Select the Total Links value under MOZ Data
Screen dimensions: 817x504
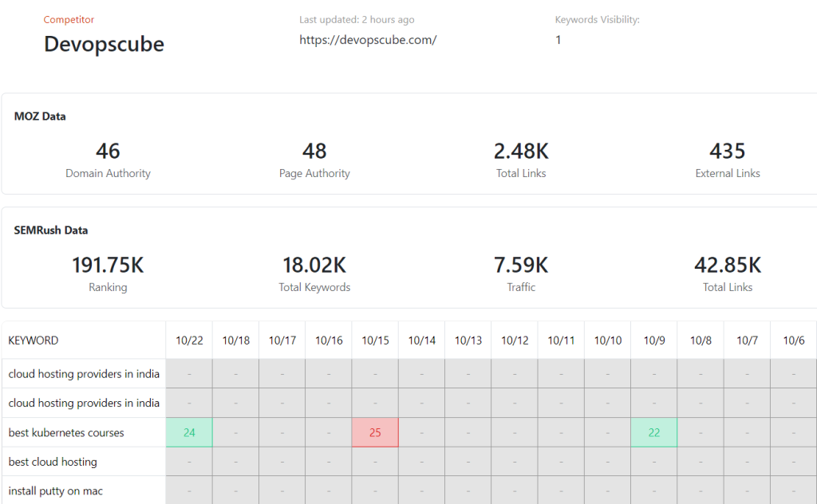(521, 151)
